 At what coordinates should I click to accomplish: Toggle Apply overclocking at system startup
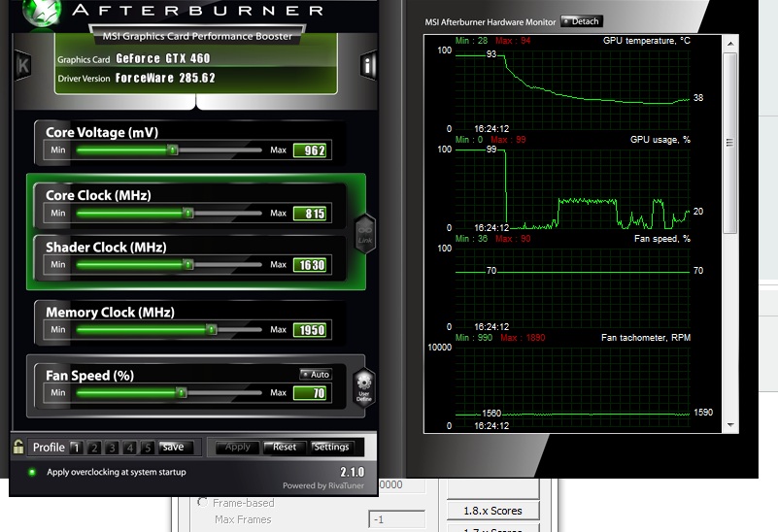32,472
